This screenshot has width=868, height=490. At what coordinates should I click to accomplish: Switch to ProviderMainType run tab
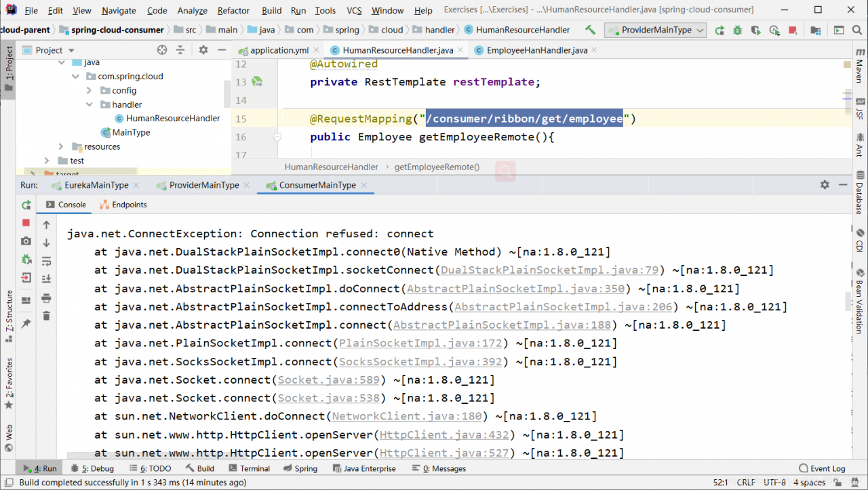204,185
